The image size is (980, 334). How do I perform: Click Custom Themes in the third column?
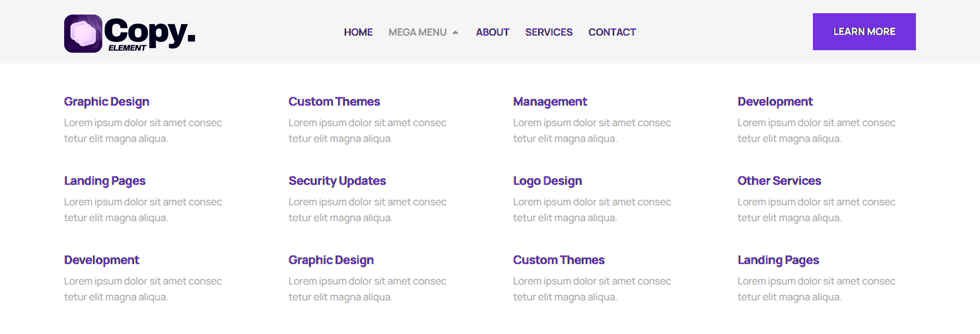(x=558, y=260)
